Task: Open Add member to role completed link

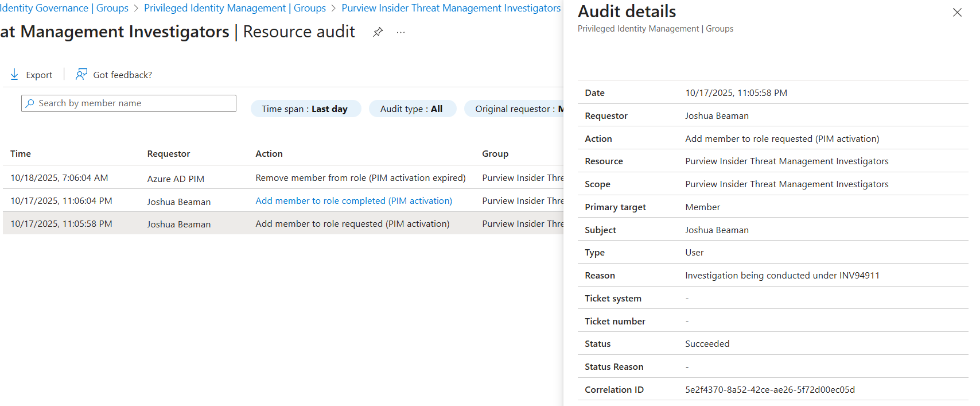Action: tap(353, 200)
